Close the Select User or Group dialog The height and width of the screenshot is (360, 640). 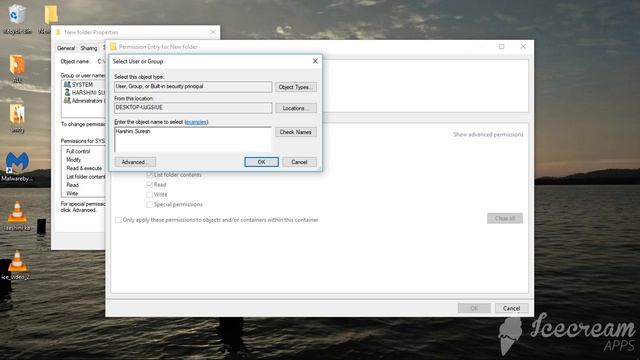315,61
